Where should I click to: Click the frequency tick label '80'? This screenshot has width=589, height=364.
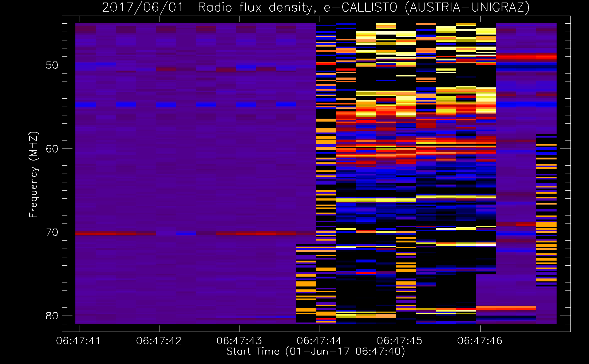pyautogui.click(x=52, y=316)
